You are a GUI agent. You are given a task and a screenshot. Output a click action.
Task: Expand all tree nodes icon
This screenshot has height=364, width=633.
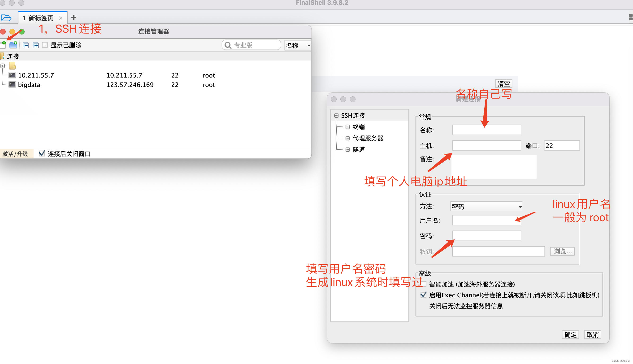[36, 45]
